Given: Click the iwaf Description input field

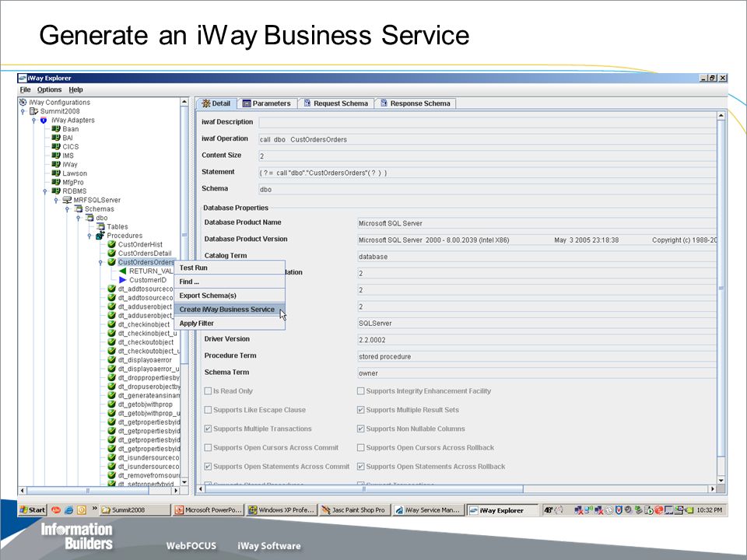Looking at the screenshot, I should 487,122.
